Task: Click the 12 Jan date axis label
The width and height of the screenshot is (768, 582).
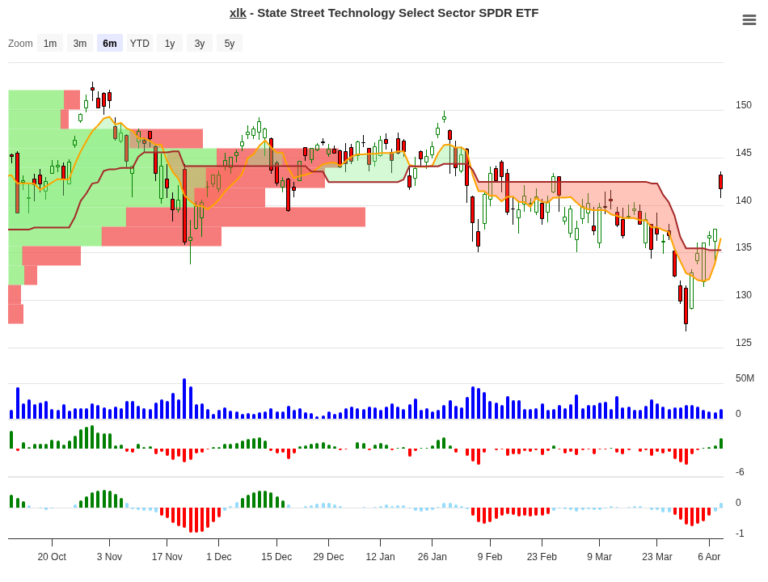Action: point(380,557)
